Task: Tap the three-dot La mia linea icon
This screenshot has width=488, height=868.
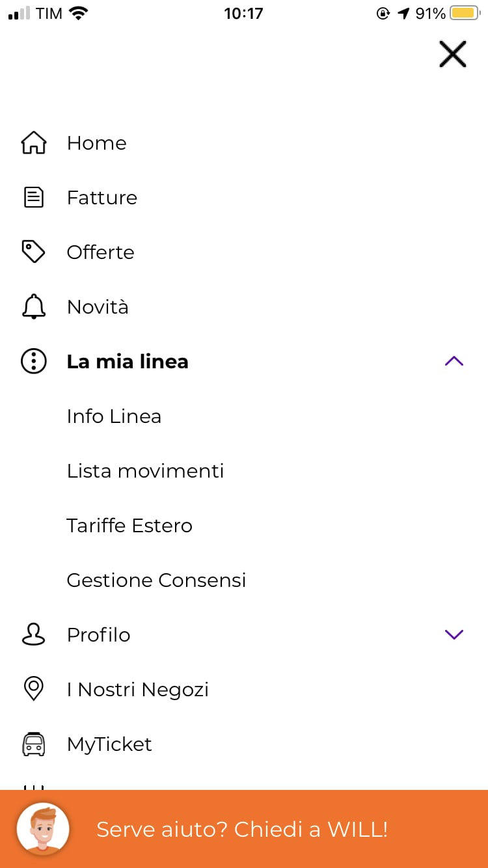Action: point(34,361)
